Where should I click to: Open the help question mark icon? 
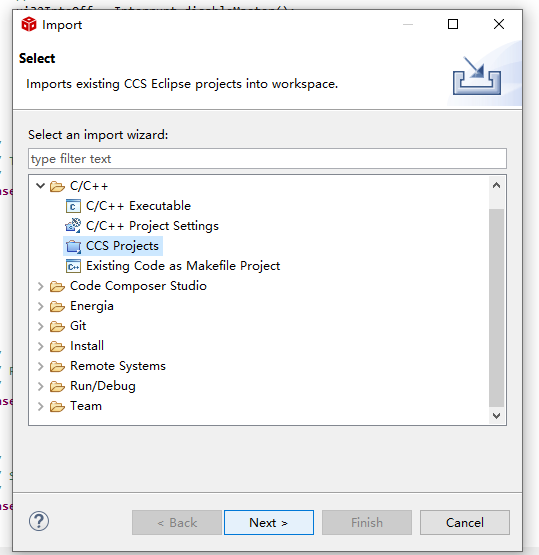click(39, 521)
